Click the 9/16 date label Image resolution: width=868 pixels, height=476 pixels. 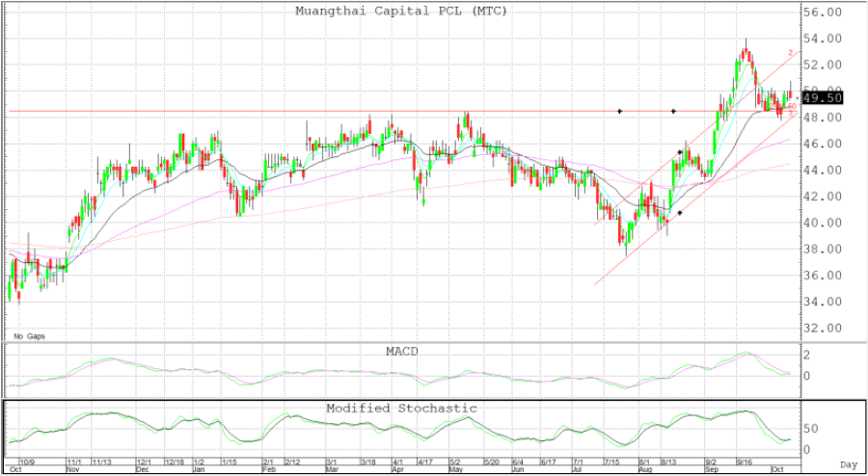click(744, 461)
